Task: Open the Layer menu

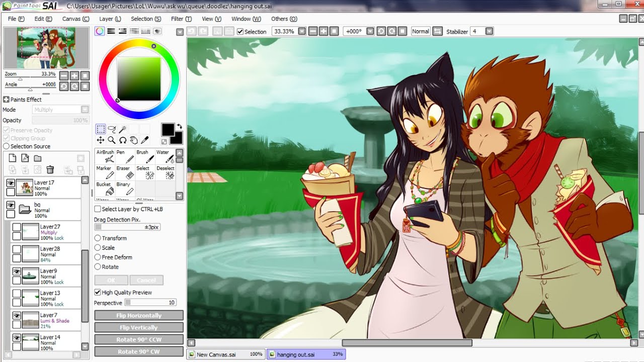Action: [x=110, y=19]
